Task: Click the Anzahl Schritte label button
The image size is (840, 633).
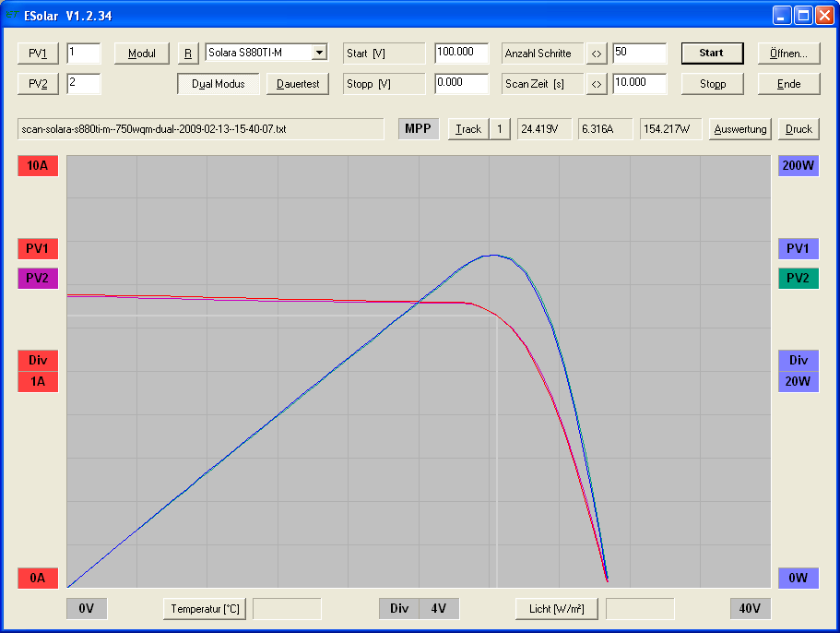Action: click(542, 54)
